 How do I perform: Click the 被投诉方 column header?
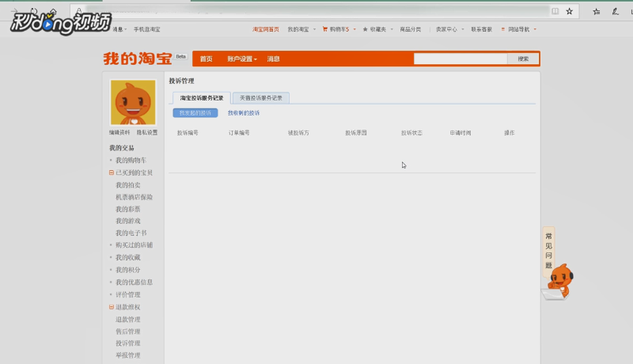pyautogui.click(x=298, y=133)
